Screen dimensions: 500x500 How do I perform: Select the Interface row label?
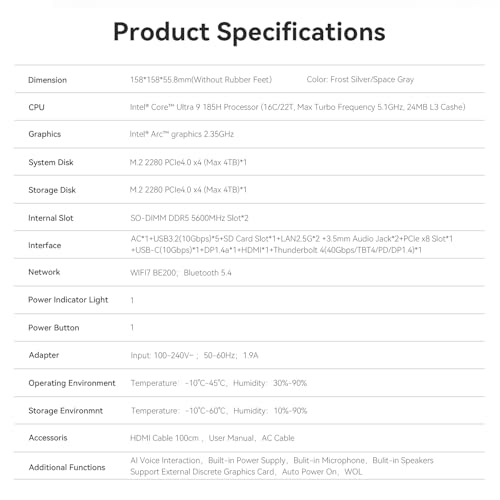(x=45, y=245)
